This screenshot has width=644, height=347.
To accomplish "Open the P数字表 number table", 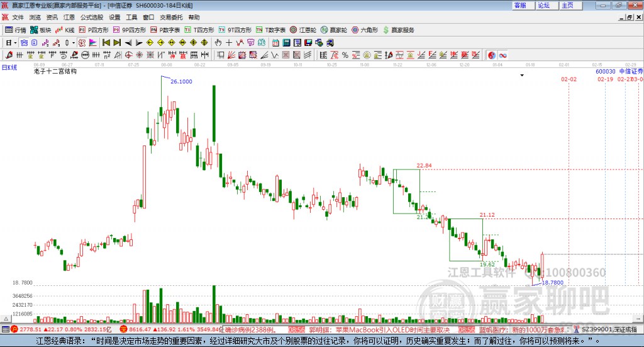I will (x=165, y=30).
